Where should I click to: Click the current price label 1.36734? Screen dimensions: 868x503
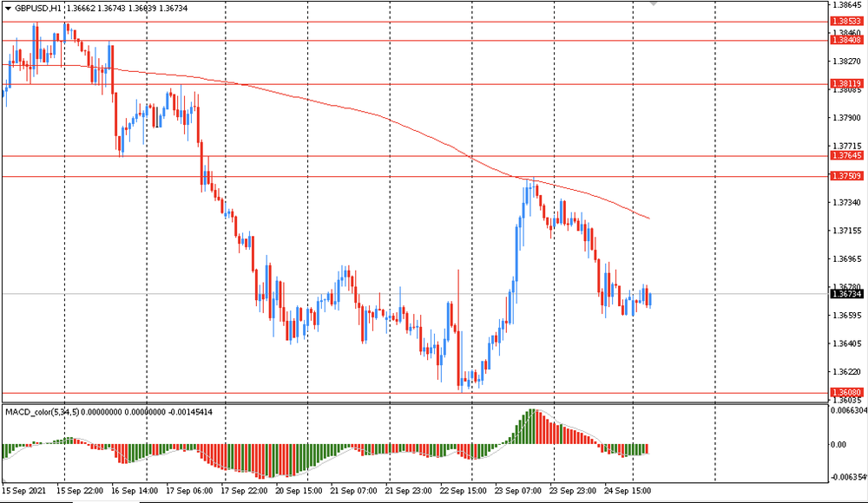[847, 294]
